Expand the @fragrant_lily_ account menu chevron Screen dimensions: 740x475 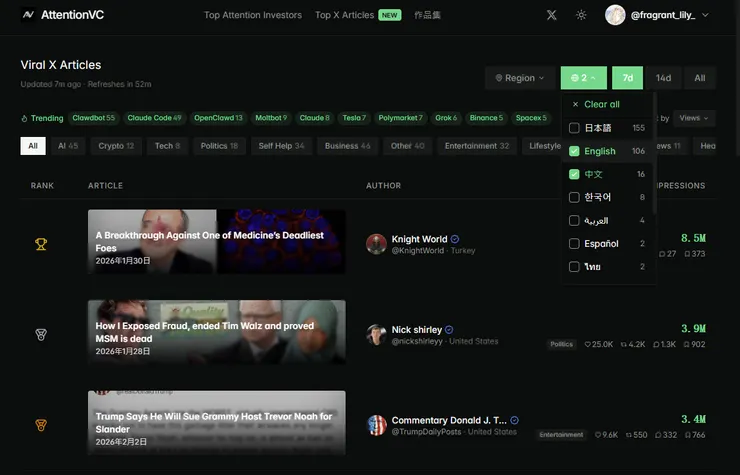(705, 15)
